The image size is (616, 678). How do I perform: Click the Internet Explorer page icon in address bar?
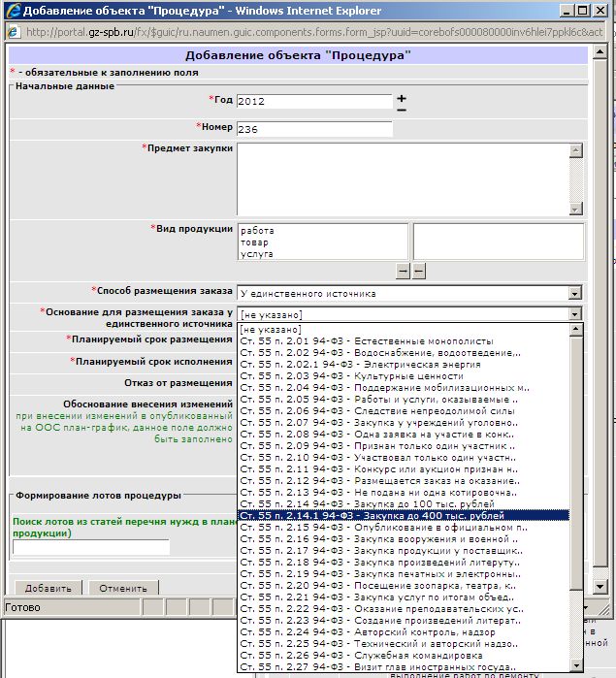point(14,32)
